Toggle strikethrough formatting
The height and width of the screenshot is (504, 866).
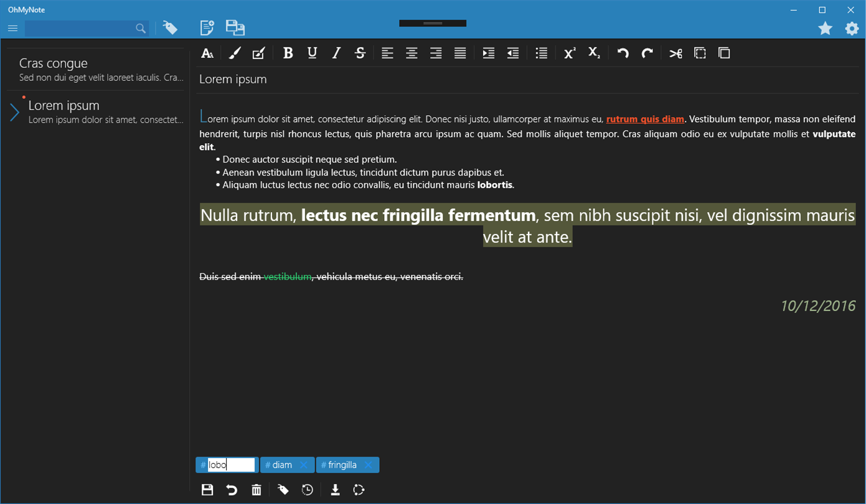(x=360, y=54)
